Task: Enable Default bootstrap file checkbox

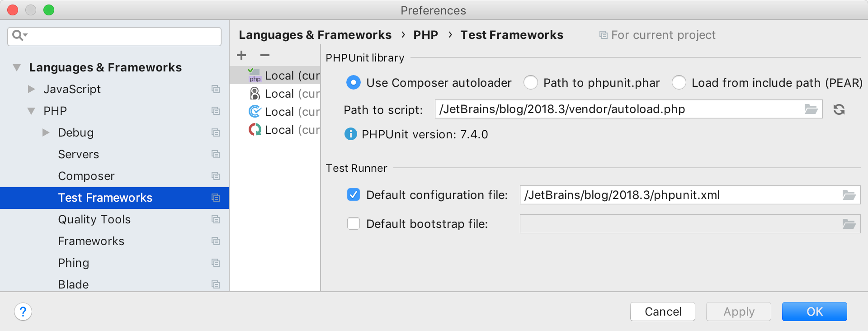Action: tap(354, 224)
